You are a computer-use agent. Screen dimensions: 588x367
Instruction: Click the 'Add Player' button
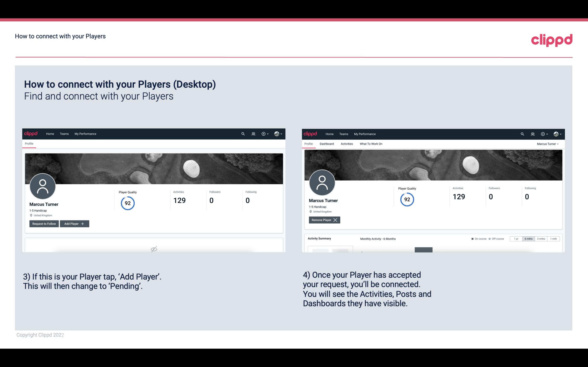pos(74,223)
